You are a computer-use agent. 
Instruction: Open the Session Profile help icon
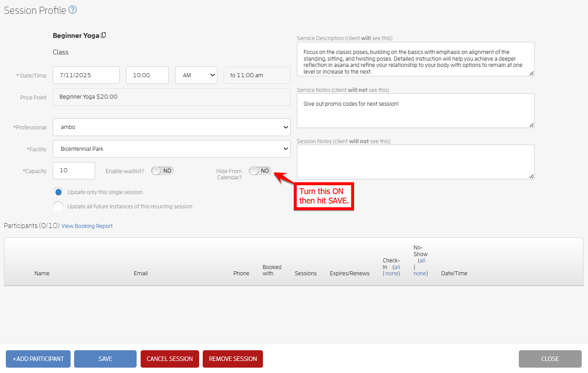click(72, 10)
